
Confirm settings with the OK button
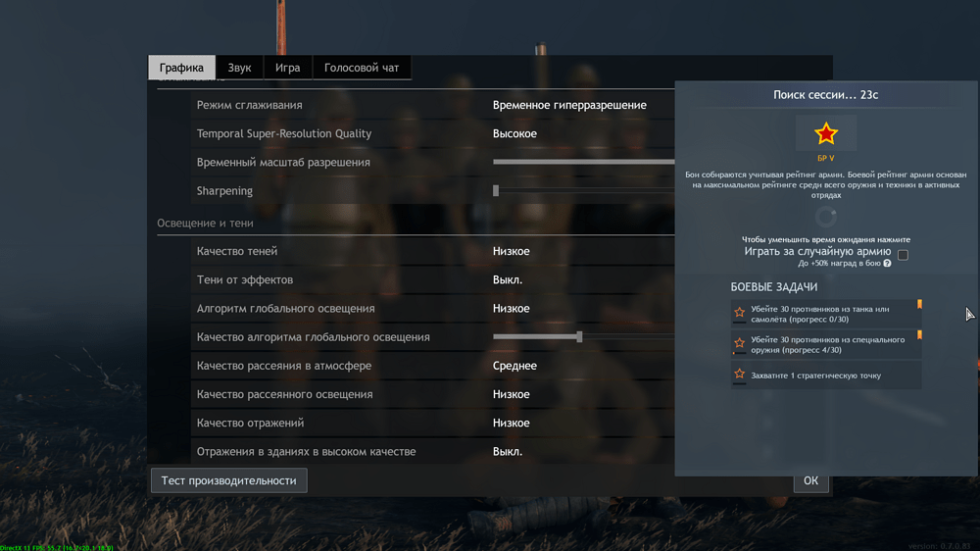pos(810,480)
